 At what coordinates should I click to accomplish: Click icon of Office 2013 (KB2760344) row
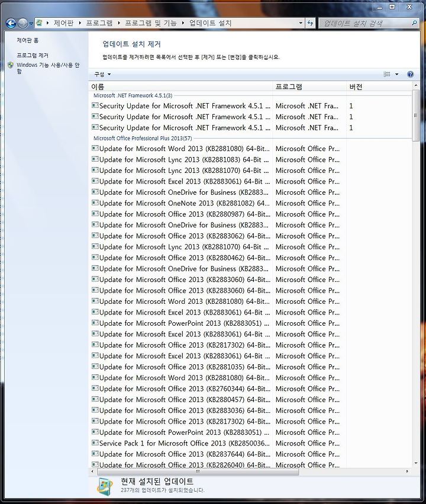pos(95,389)
